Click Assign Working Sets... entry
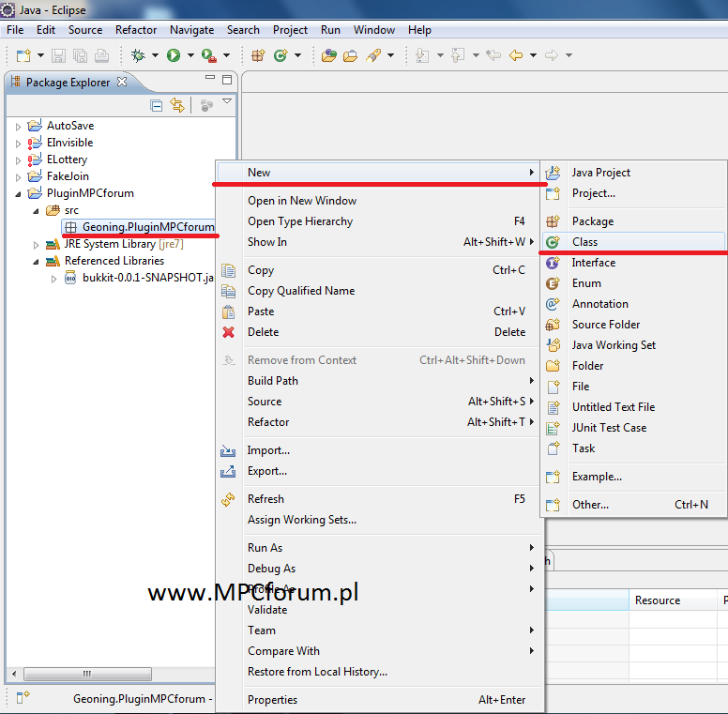The image size is (728, 714). click(378, 520)
